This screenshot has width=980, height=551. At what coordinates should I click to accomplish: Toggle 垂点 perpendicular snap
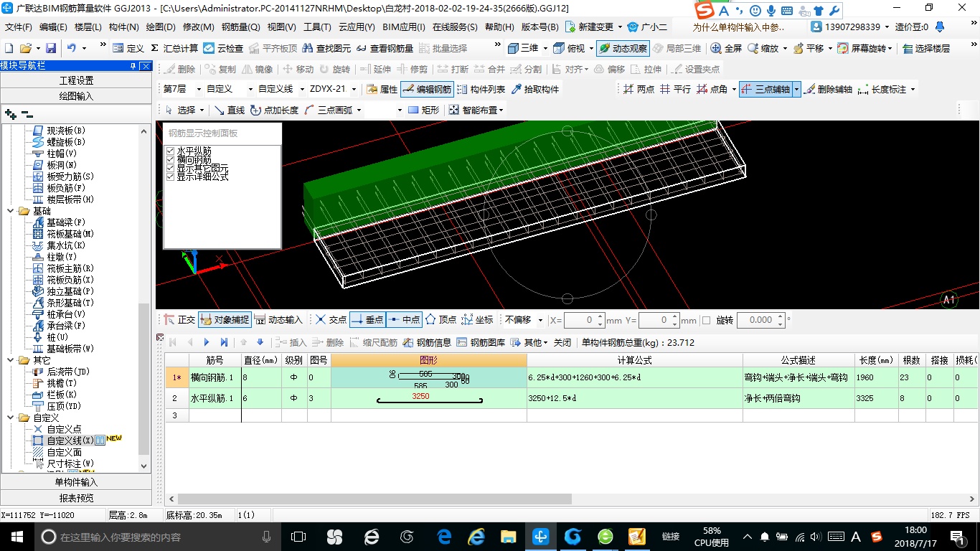pos(367,320)
